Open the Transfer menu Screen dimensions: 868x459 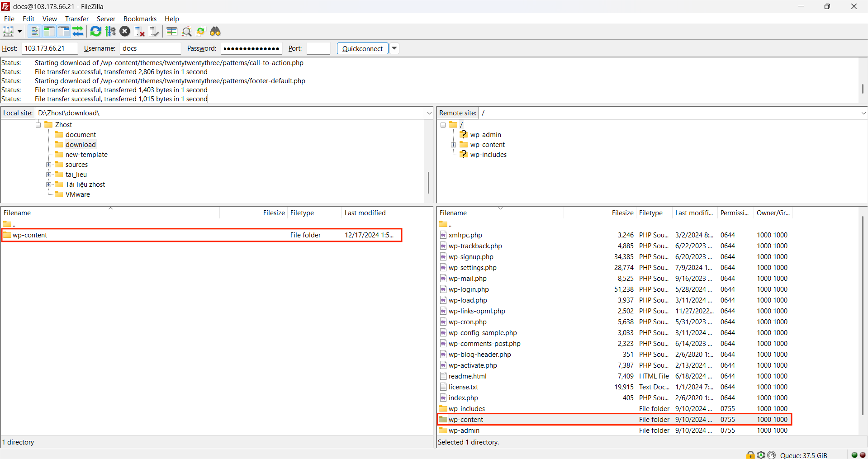[76, 19]
